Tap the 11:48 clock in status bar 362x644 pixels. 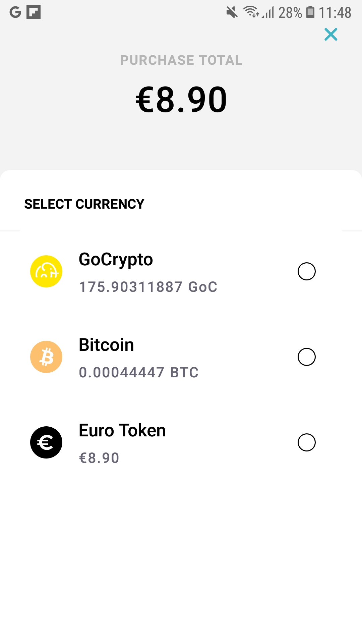coord(335,13)
